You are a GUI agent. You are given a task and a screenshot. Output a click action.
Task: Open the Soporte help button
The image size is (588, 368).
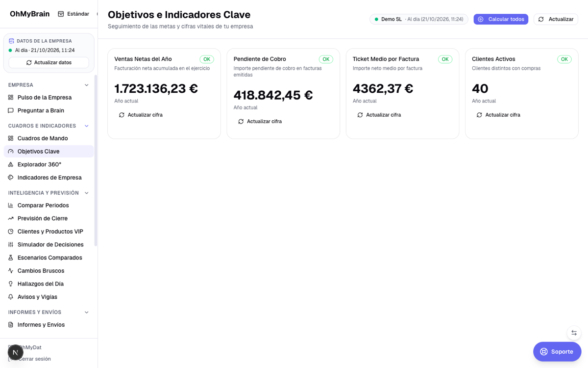557,351
